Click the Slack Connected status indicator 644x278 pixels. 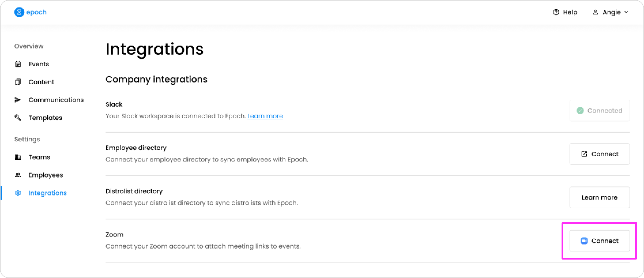pyautogui.click(x=599, y=111)
